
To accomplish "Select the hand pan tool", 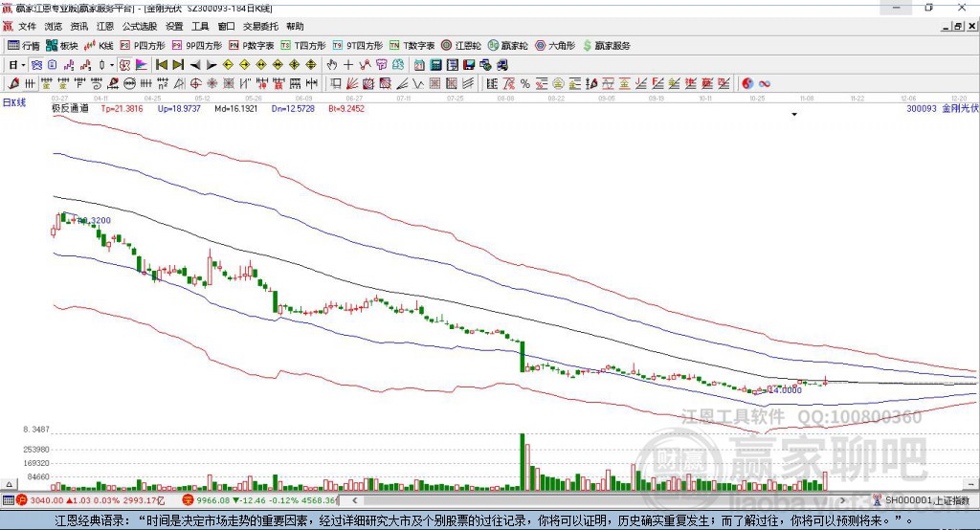I will 331,65.
